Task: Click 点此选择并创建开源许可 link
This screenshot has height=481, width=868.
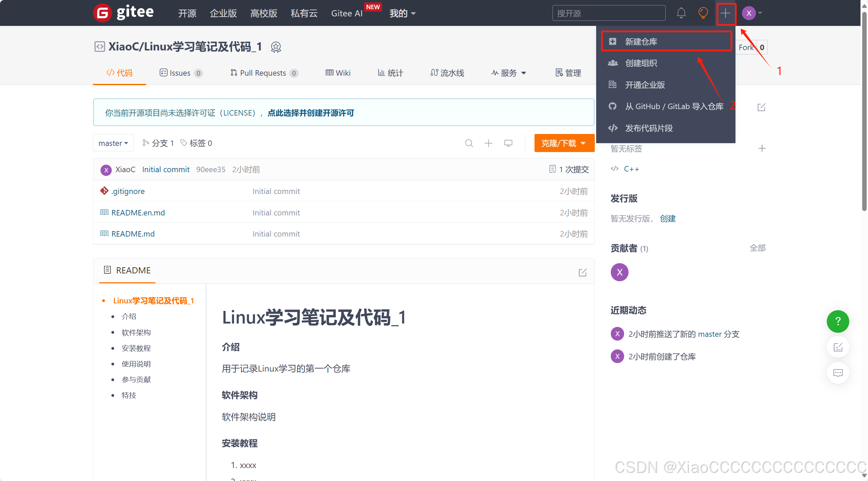Action: pyautogui.click(x=311, y=113)
